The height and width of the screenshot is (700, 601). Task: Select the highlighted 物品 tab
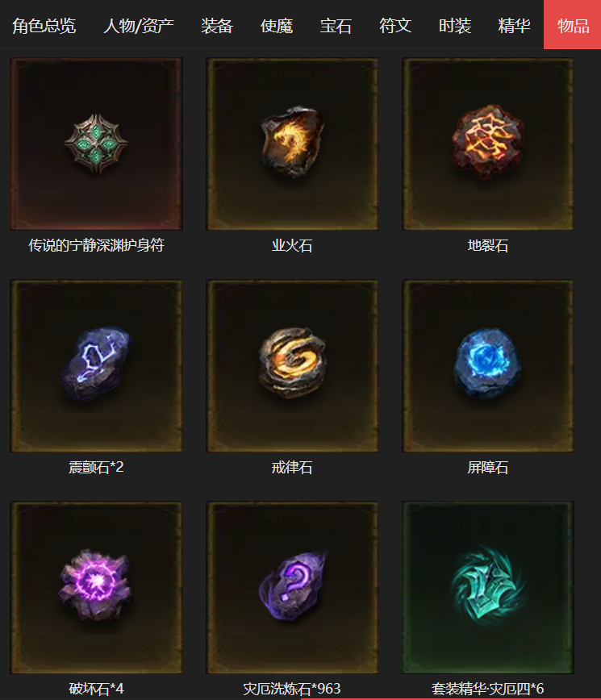tap(573, 24)
